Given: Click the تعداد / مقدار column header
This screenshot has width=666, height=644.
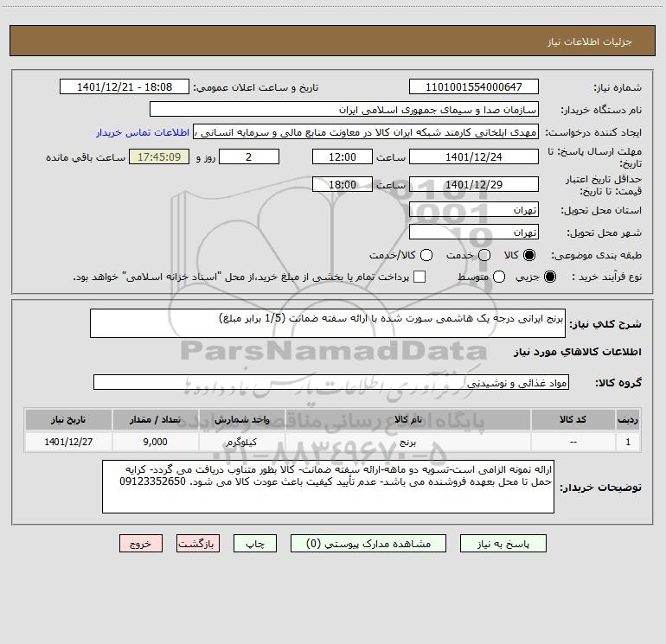Looking at the screenshot, I should pyautogui.click(x=155, y=419).
